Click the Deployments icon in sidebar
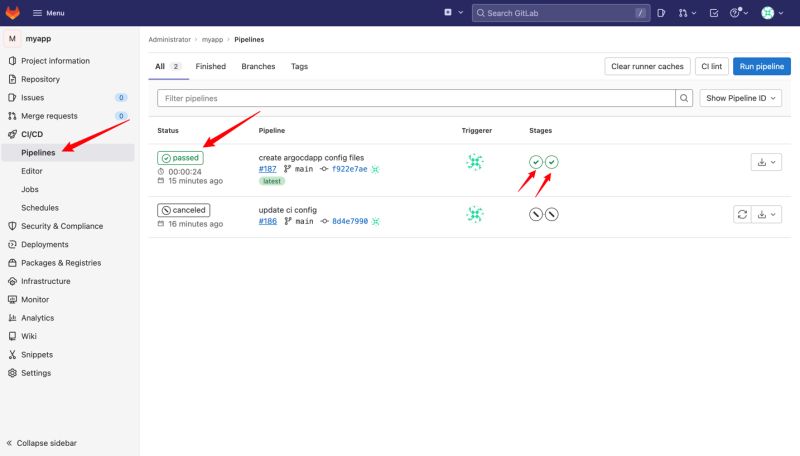 point(12,244)
